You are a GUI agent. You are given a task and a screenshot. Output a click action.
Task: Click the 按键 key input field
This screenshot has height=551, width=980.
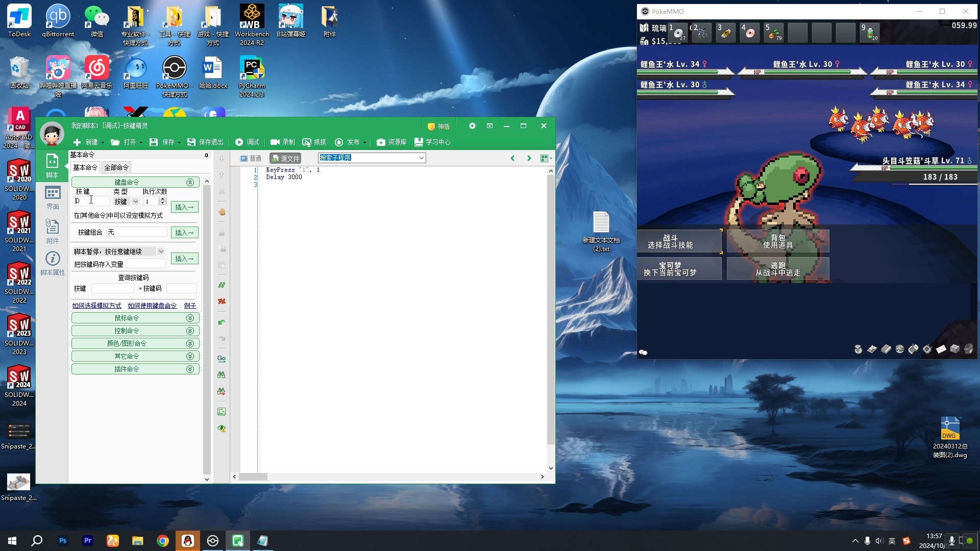[x=91, y=201]
